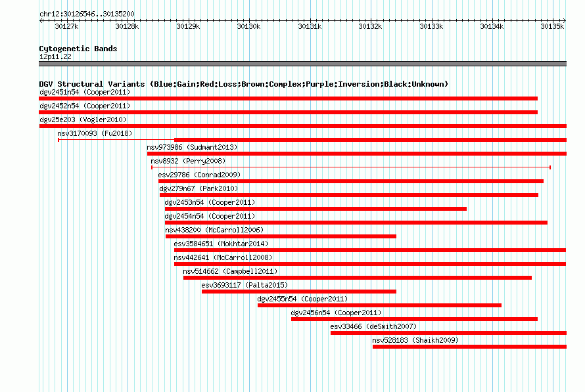Click the red bar under nsv514662 (Campbell2011)

click(x=358, y=278)
